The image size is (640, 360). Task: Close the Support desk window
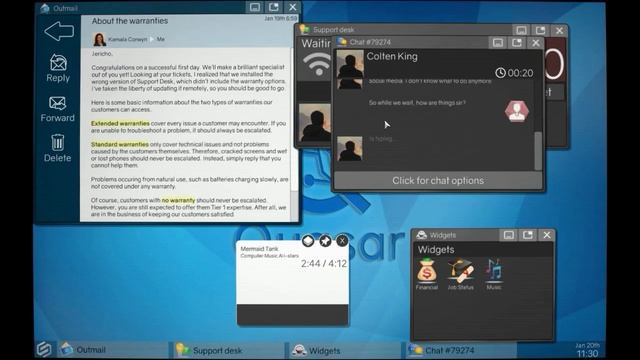pyautogui.click(x=560, y=31)
